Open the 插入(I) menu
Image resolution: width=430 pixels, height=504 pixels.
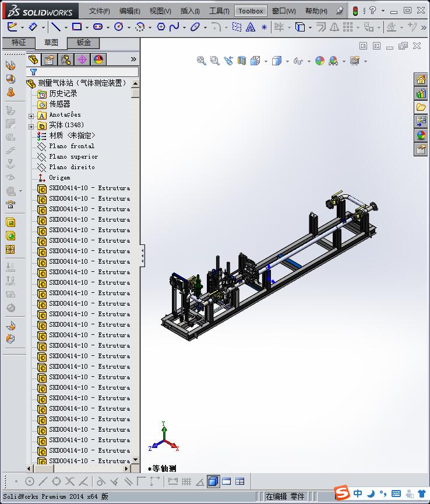coord(190,11)
